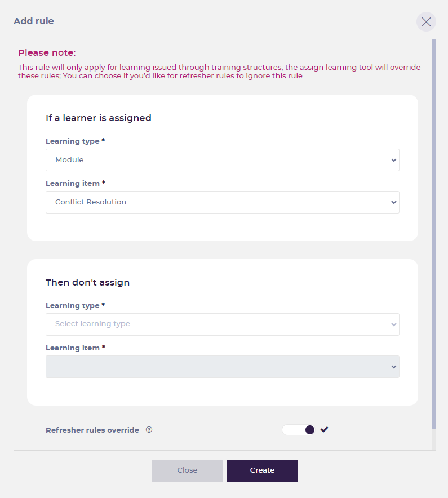Toggle the Refresher rules override switch
Image resolution: width=448 pixels, height=498 pixels.
(x=298, y=430)
